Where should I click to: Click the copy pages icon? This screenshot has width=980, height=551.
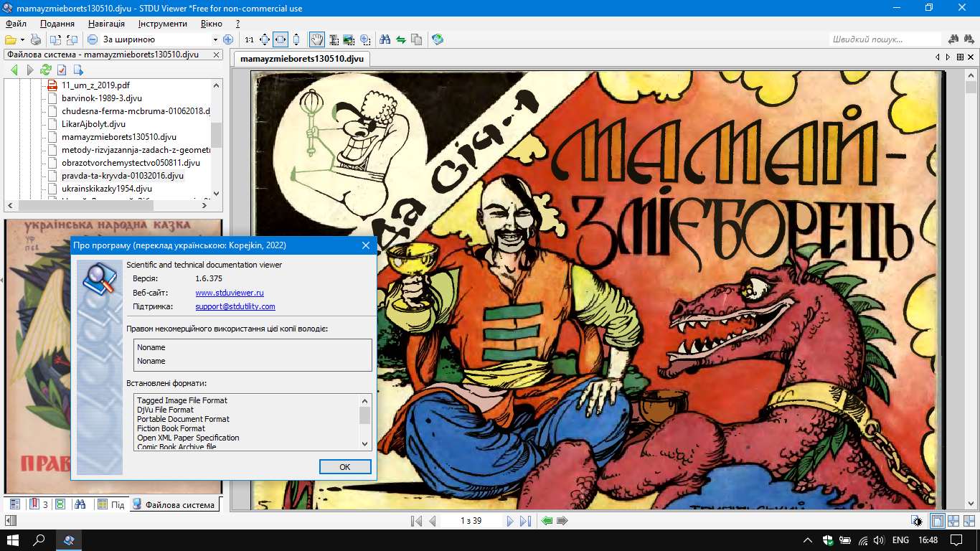[417, 39]
